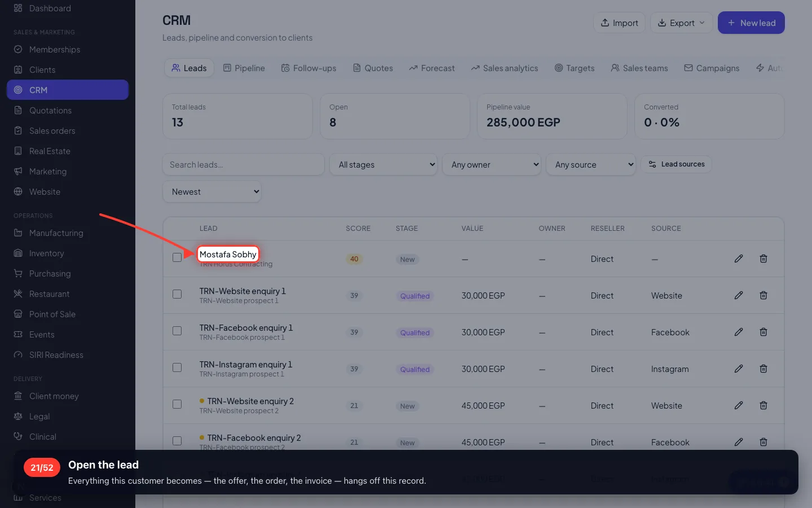The image size is (812, 508).
Task: Open the Any source filter dropdown
Action: (591, 165)
